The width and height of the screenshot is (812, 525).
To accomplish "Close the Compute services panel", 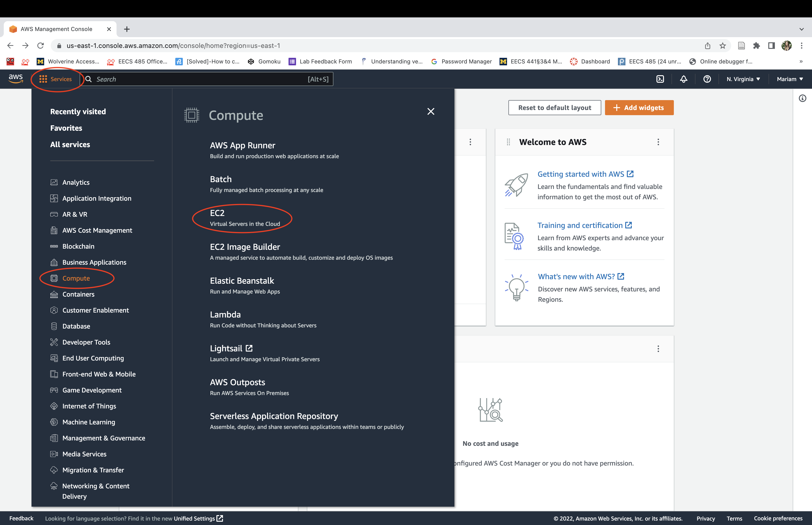I will click(x=431, y=111).
